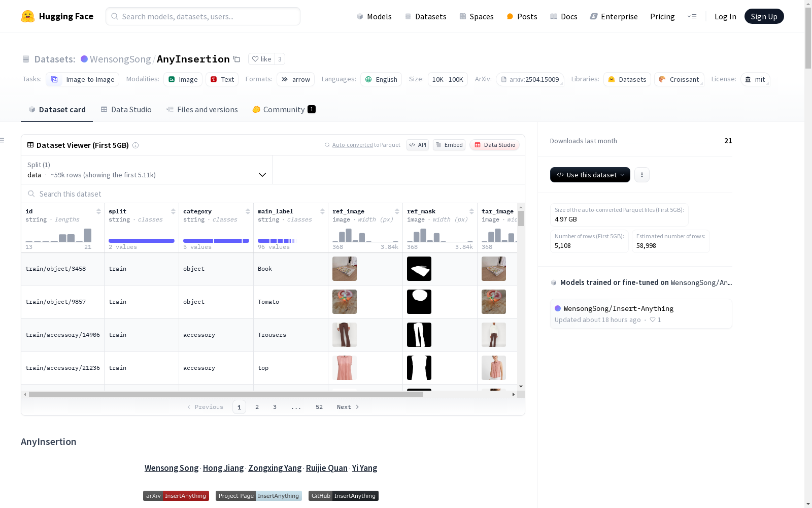812x508 pixels.
Task: Expand the Split data dropdown
Action: click(x=147, y=170)
